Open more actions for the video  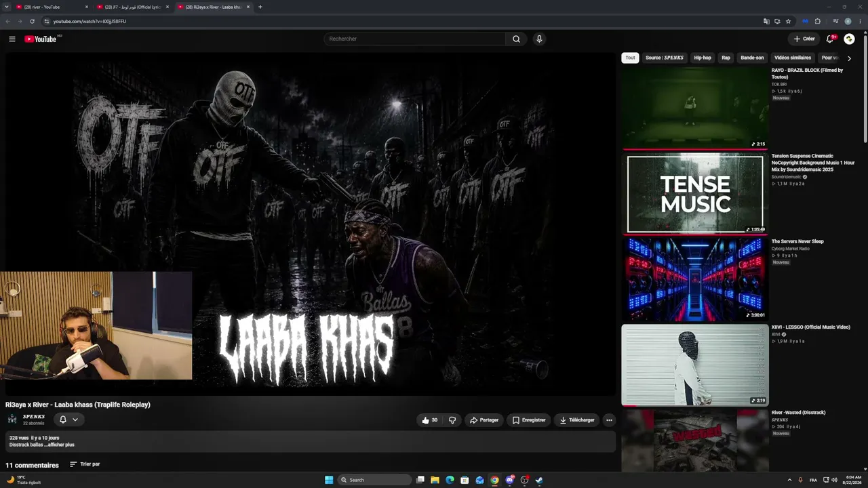tap(609, 420)
